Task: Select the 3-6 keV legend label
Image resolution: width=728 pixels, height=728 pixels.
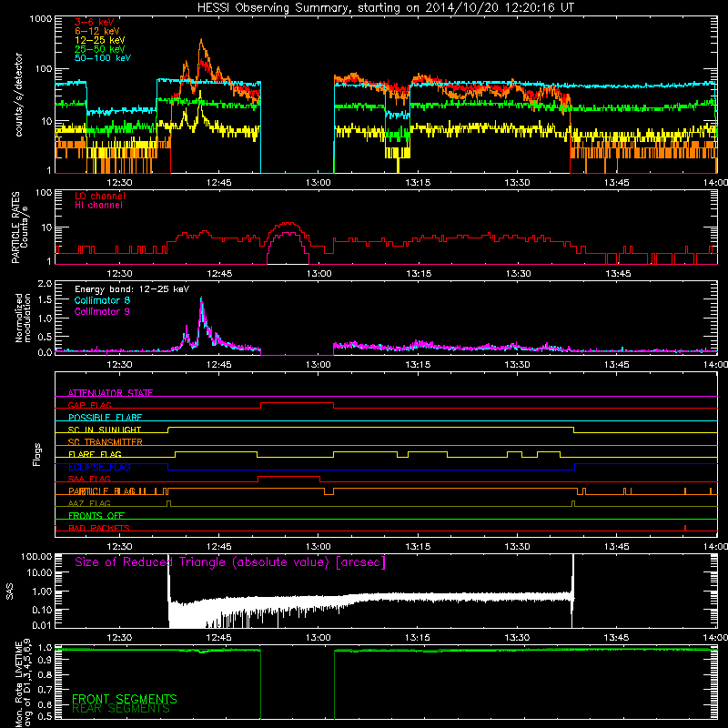Action: pos(95,22)
